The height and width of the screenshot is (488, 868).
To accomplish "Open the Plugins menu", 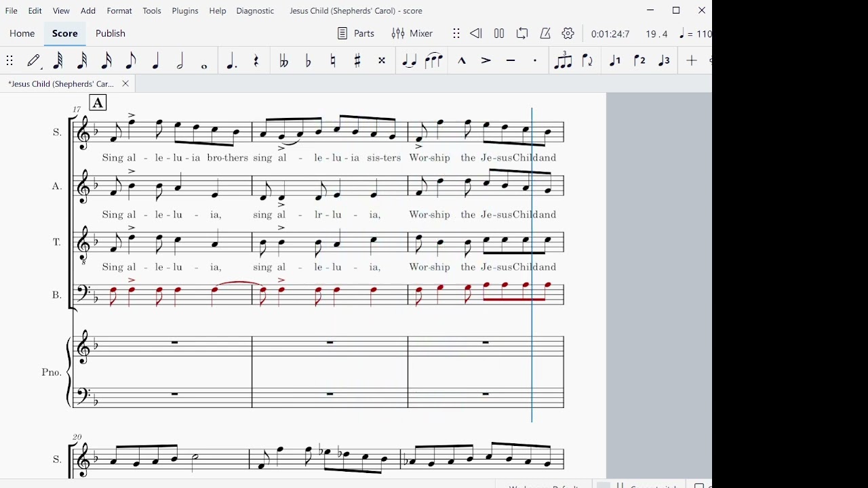I will tap(185, 11).
